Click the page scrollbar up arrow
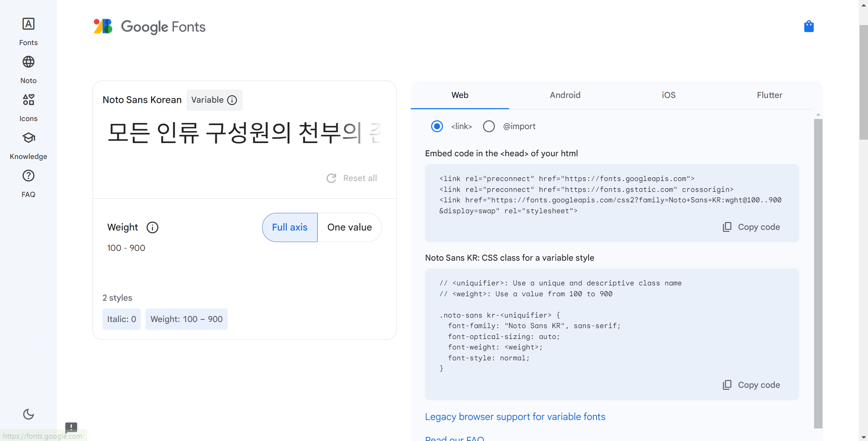This screenshot has width=868, height=441. [864, 5]
